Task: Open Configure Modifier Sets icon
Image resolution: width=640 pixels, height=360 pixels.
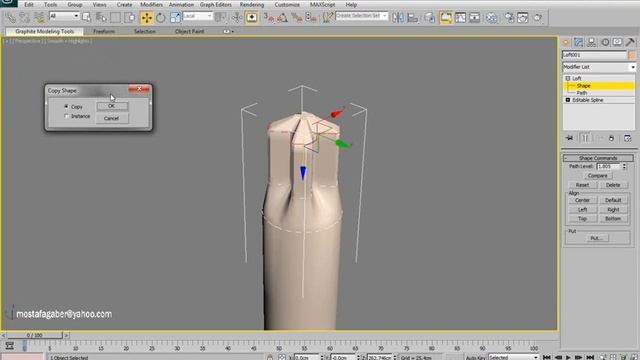Action: coord(628,138)
